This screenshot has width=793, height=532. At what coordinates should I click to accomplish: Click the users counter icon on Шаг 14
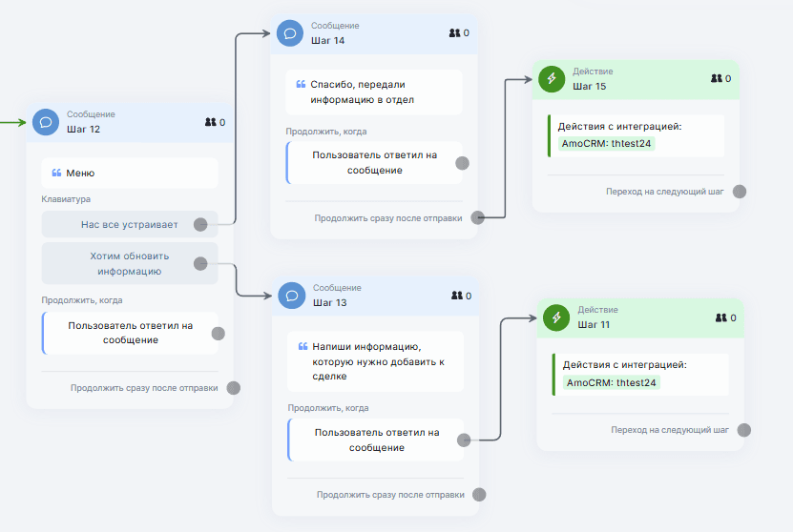pyautogui.click(x=454, y=33)
